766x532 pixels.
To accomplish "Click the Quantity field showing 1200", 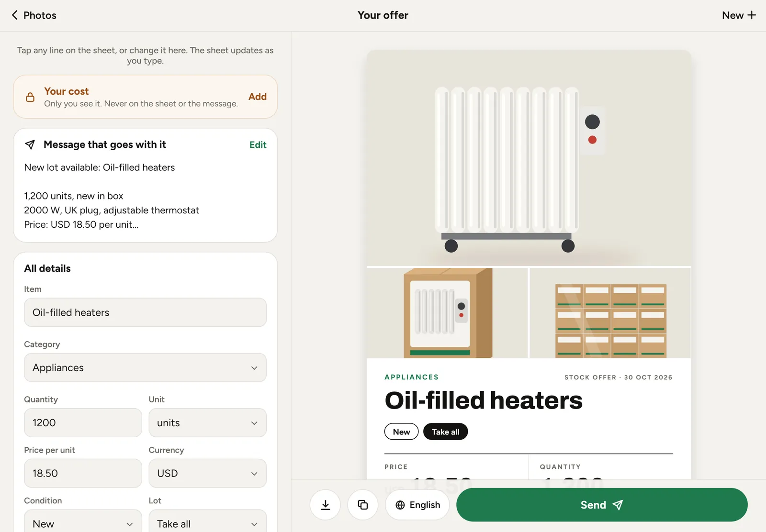I will click(83, 422).
